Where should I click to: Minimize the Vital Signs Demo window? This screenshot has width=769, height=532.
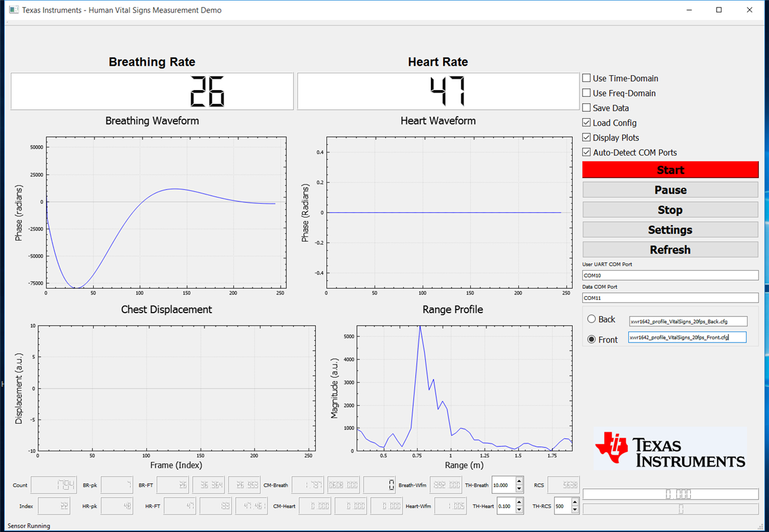coord(690,10)
